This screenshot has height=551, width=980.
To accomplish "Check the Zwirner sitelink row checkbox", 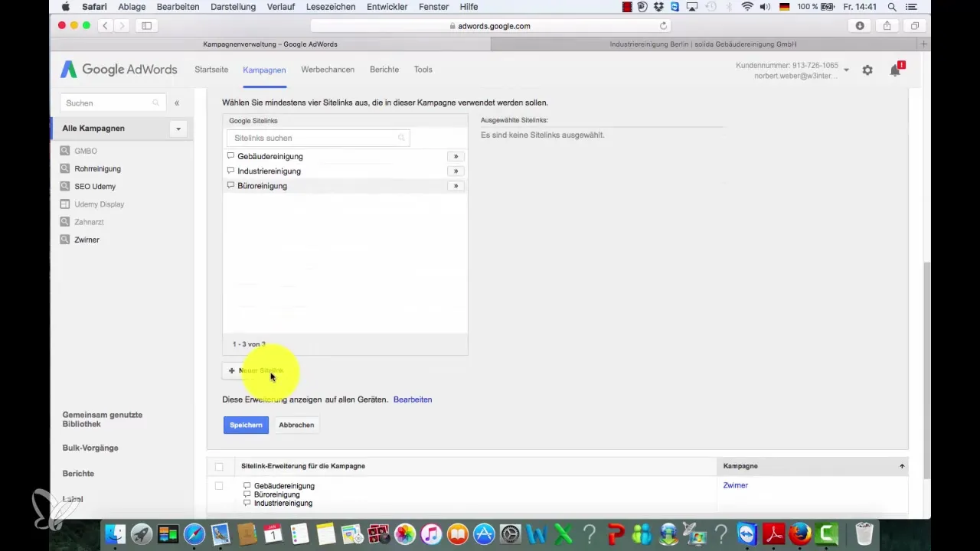I will (x=220, y=486).
